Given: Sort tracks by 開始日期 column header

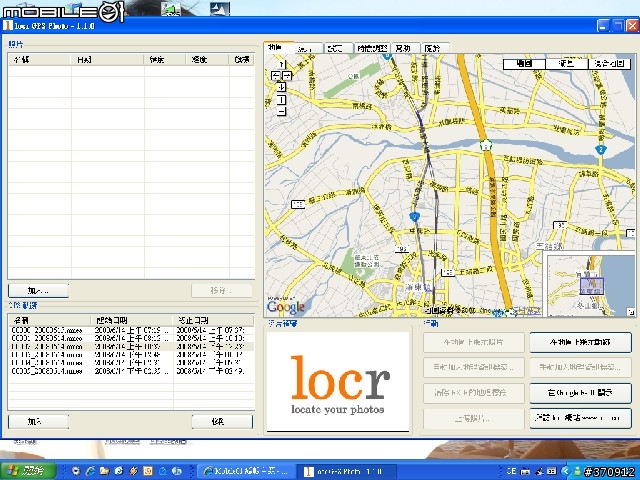Looking at the screenshot, I should (x=132, y=320).
